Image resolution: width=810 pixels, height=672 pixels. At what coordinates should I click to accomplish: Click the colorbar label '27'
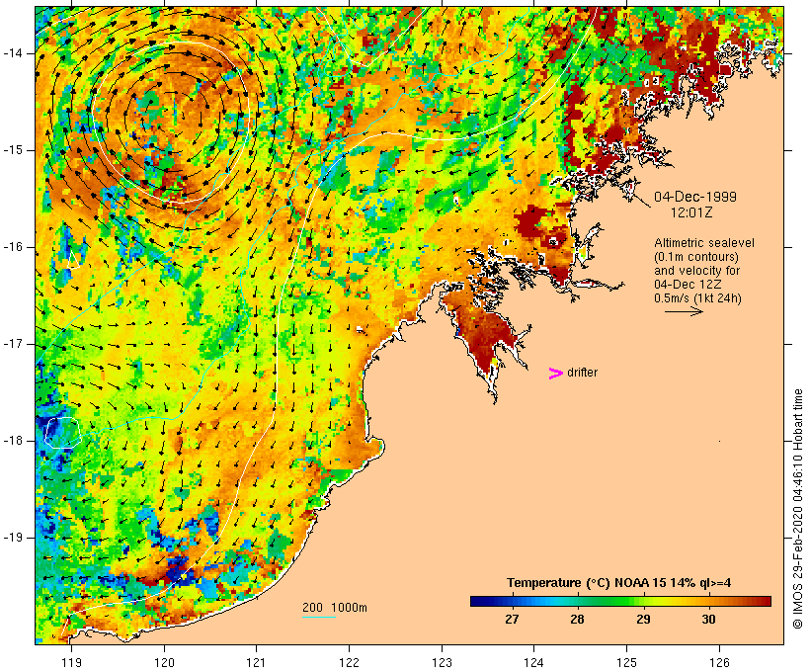[512, 619]
